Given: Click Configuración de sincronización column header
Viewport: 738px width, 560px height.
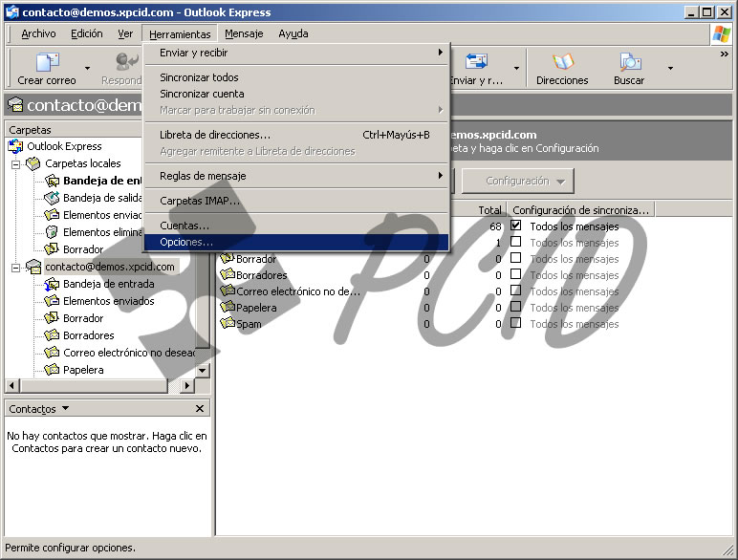Looking at the screenshot, I should coord(581,210).
